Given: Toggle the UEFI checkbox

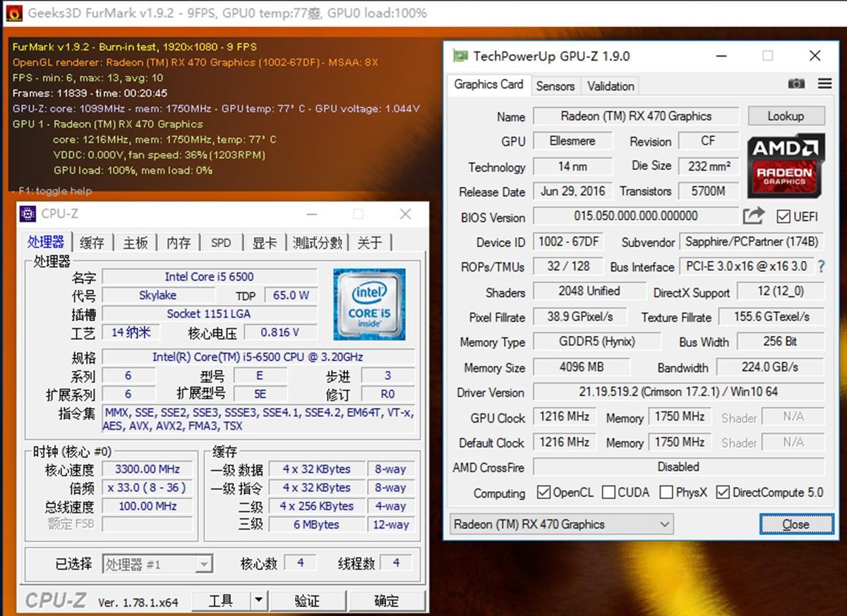Looking at the screenshot, I should (x=783, y=216).
